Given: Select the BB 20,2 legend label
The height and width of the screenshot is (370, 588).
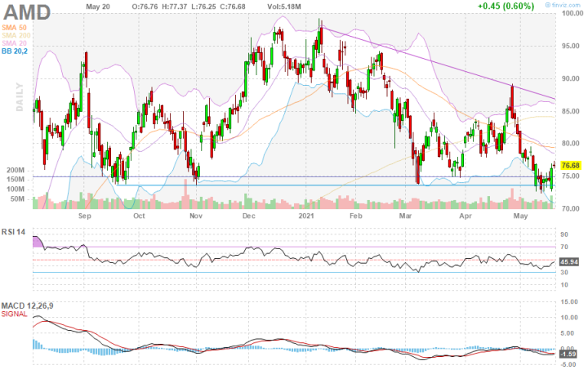Looking at the screenshot, I should [x=15, y=51].
